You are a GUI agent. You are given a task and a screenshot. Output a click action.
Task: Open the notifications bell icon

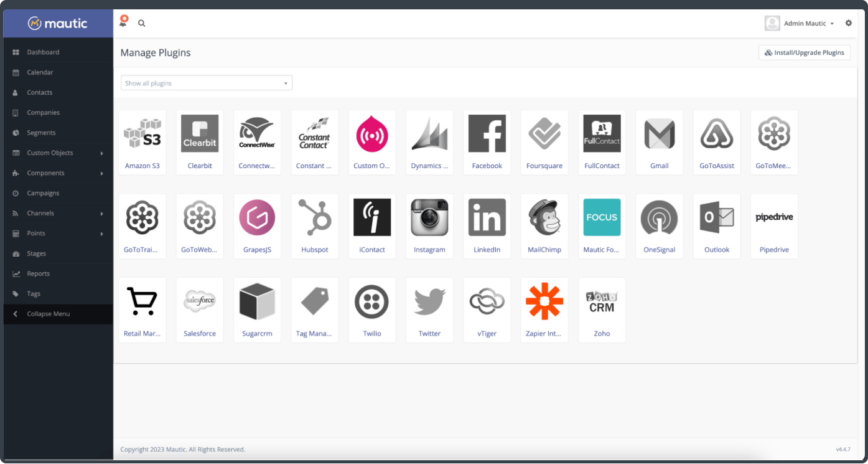123,22
